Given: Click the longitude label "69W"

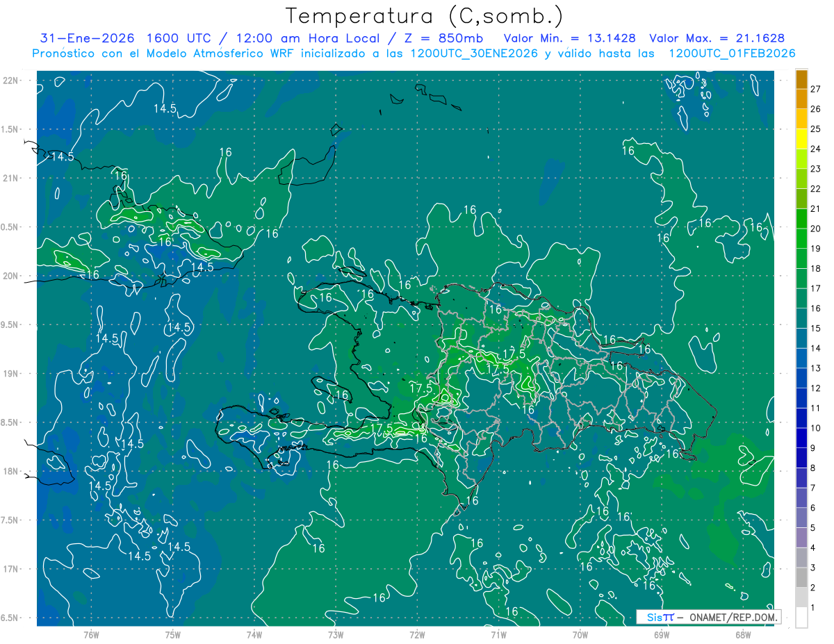Looking at the screenshot, I should 661,635.
